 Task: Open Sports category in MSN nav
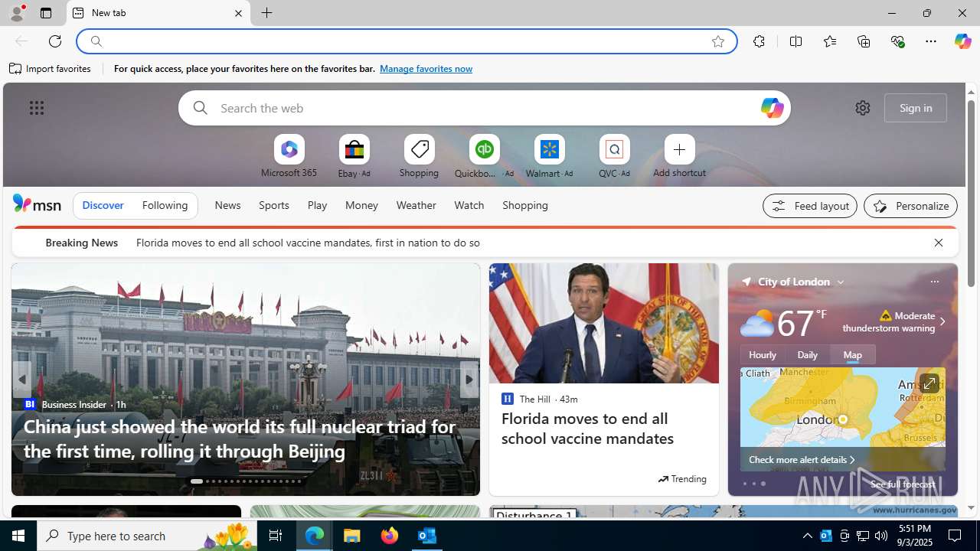click(x=273, y=205)
